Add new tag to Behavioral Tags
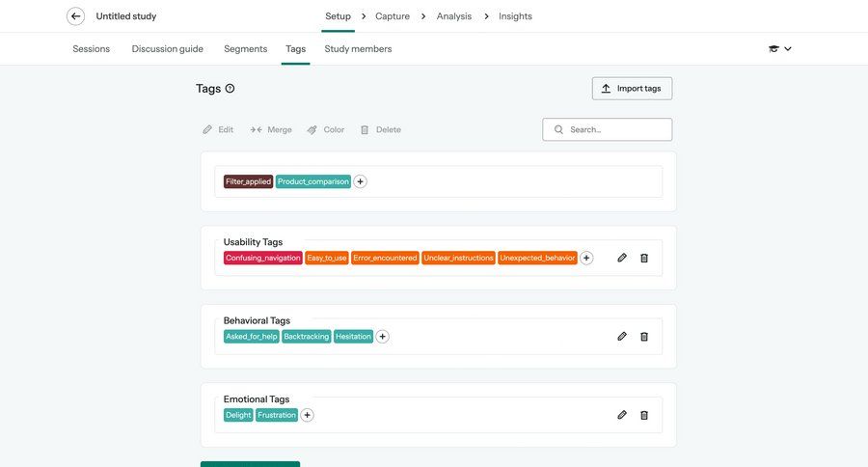The height and width of the screenshot is (467, 868). pos(382,337)
